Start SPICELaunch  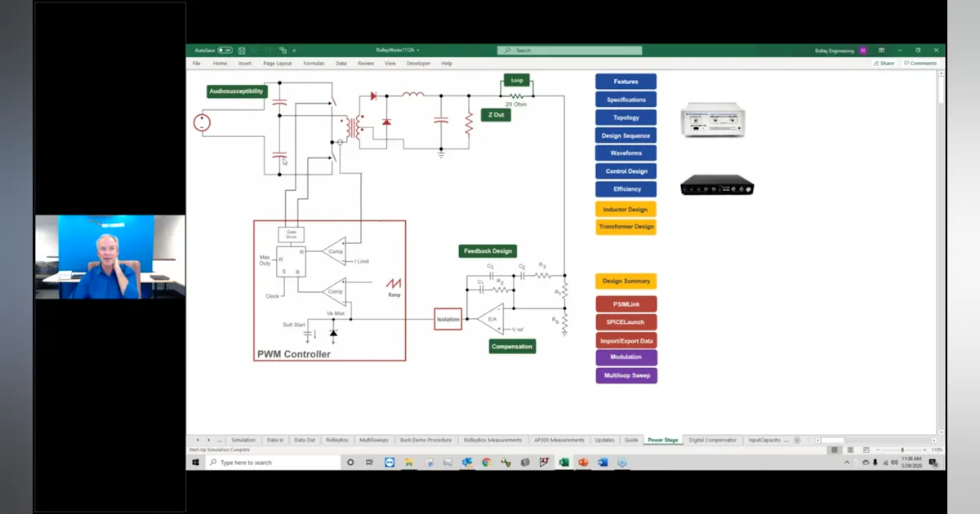click(626, 321)
